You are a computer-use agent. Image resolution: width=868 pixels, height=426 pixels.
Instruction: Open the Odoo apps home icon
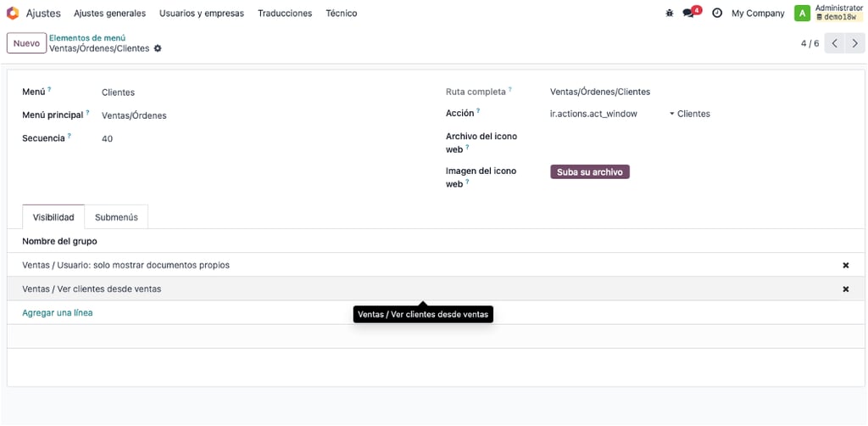click(12, 13)
